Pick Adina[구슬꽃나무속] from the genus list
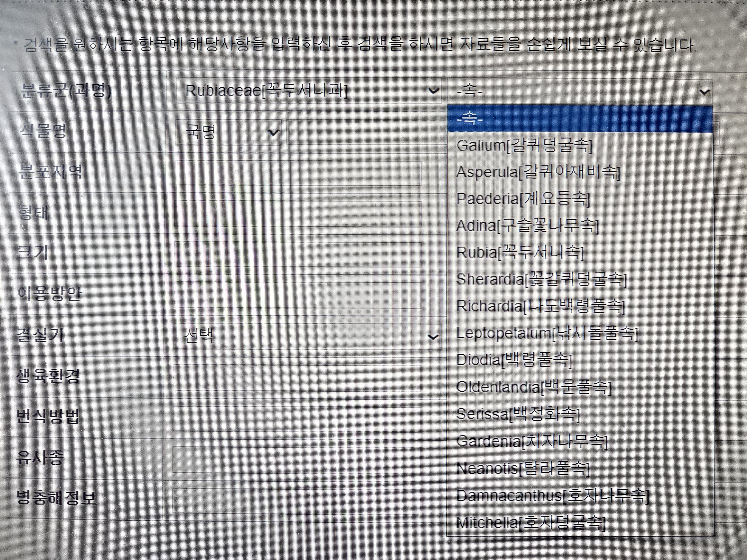The image size is (747, 560). coord(580,225)
